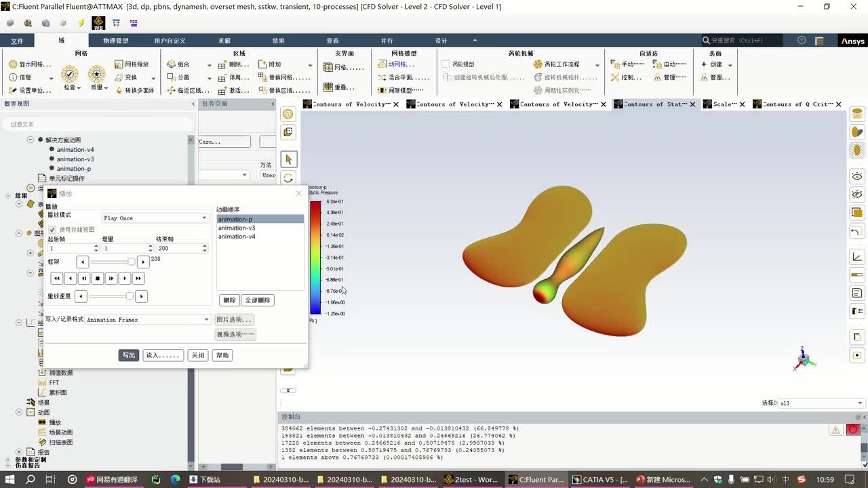Screen dimensions: 868x488
Task: Click the Ansys Workbench icon in quick-access bar
Action: coord(98,23)
